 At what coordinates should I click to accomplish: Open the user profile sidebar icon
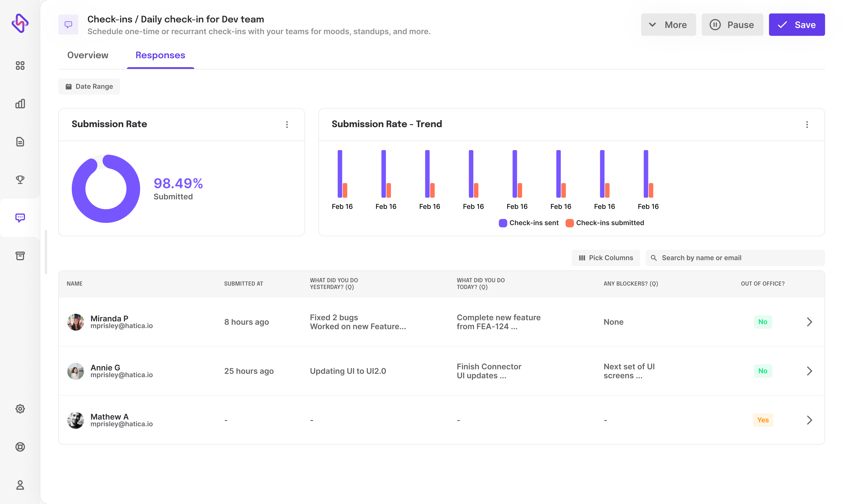(x=20, y=485)
